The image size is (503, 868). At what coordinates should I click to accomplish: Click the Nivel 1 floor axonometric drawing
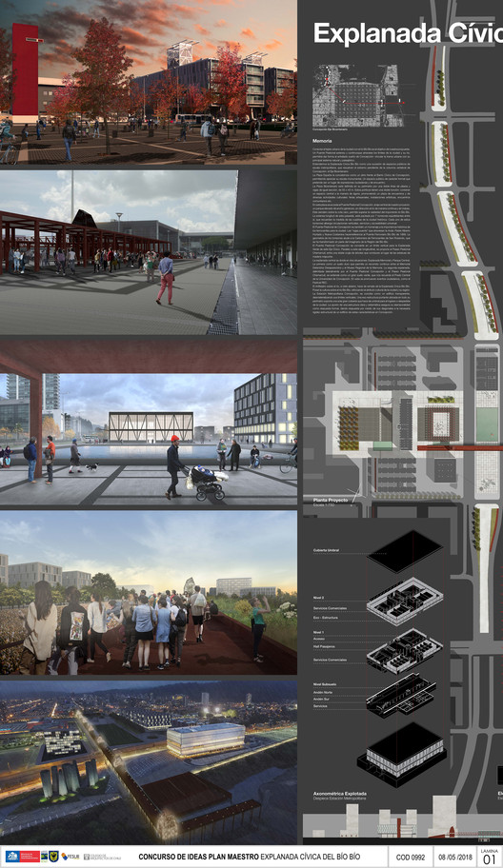click(404, 650)
